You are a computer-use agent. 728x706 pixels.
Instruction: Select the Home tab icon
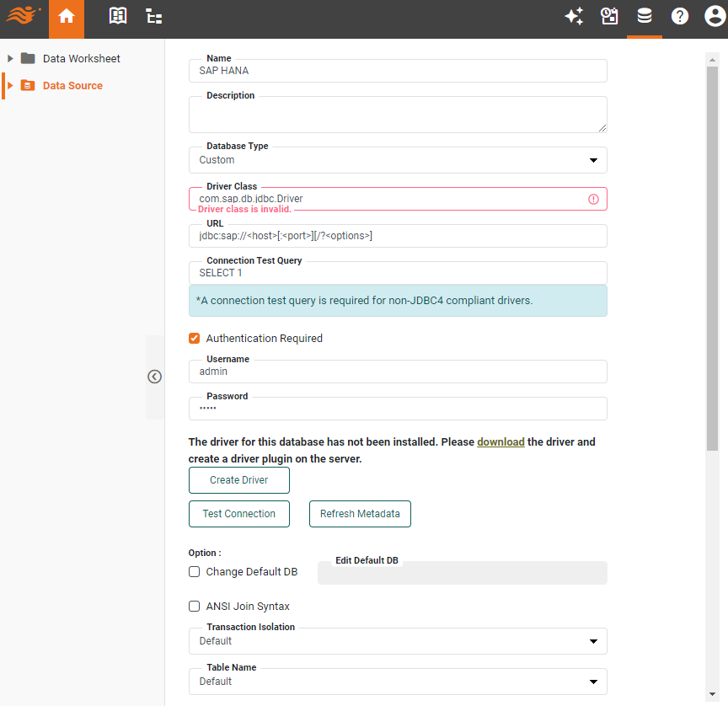67,16
